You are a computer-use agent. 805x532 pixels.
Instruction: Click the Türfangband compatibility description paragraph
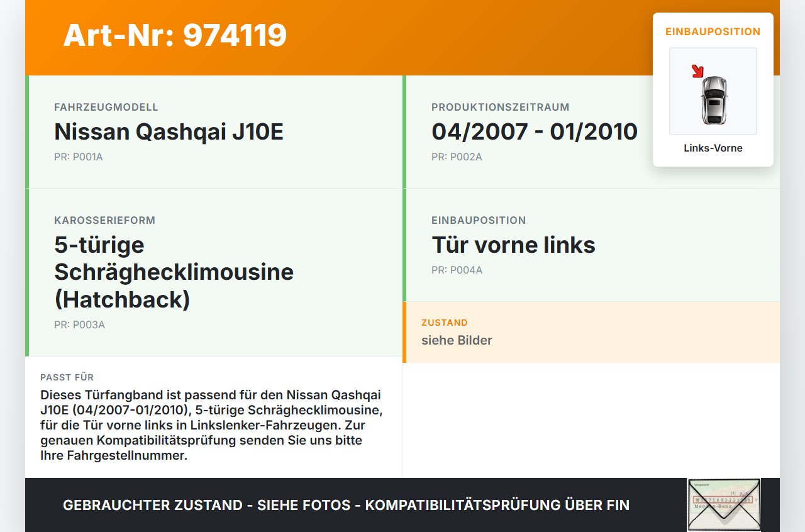[211, 425]
